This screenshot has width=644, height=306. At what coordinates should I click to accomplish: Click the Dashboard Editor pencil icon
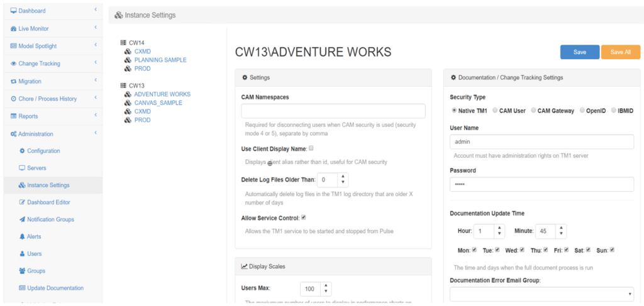pos(22,202)
